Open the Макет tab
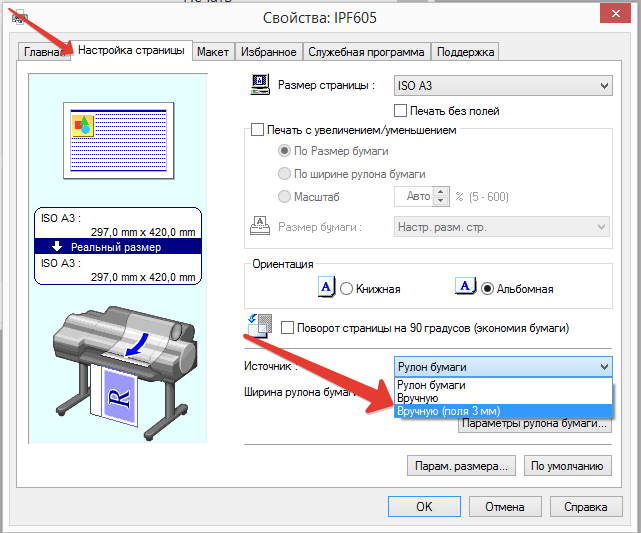Image resolution: width=641 pixels, height=533 pixels. coord(213,52)
